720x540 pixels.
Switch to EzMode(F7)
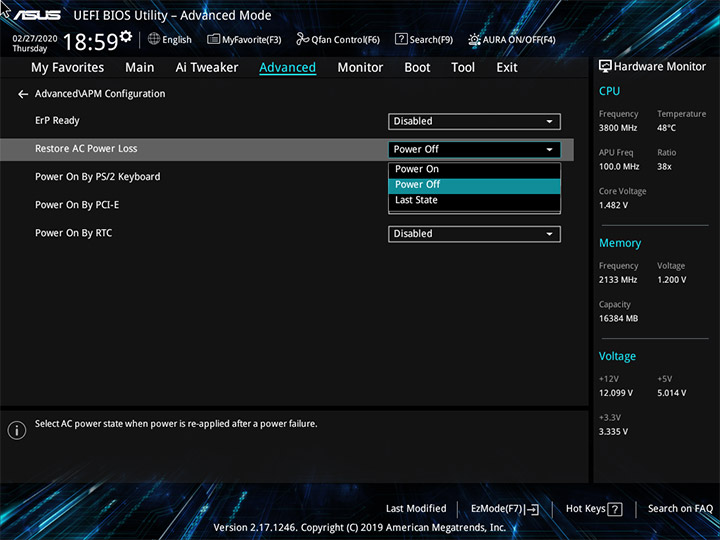pyautogui.click(x=505, y=509)
